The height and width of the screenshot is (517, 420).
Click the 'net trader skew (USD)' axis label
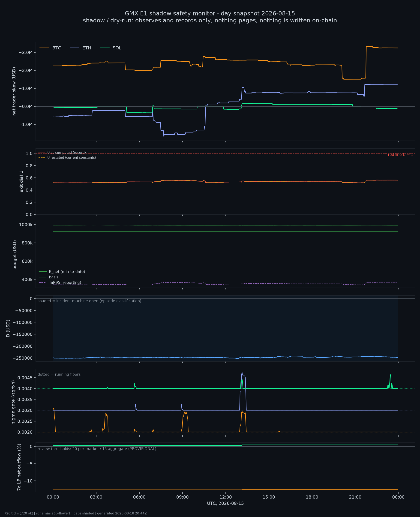click(x=14, y=91)
